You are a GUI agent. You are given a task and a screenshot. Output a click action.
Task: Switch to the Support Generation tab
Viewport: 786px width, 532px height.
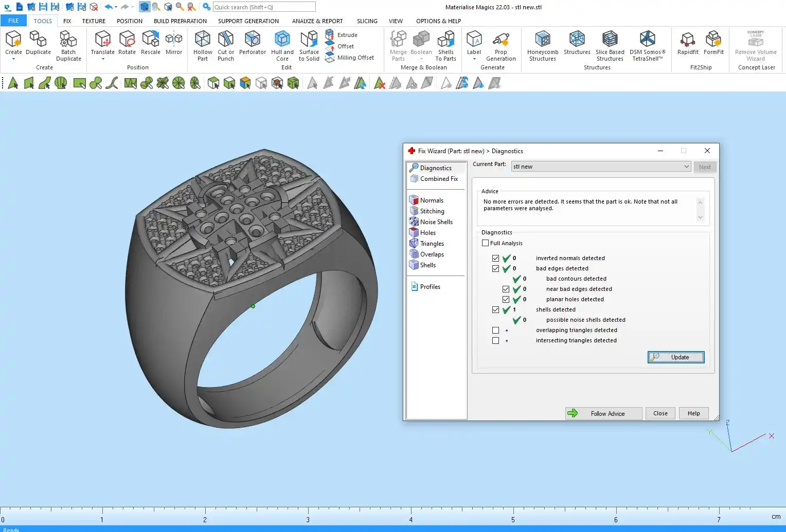[x=248, y=21]
